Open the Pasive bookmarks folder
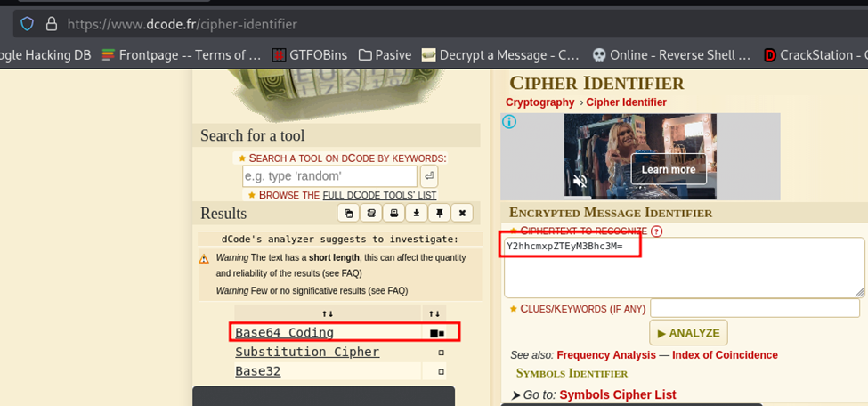 (x=385, y=55)
